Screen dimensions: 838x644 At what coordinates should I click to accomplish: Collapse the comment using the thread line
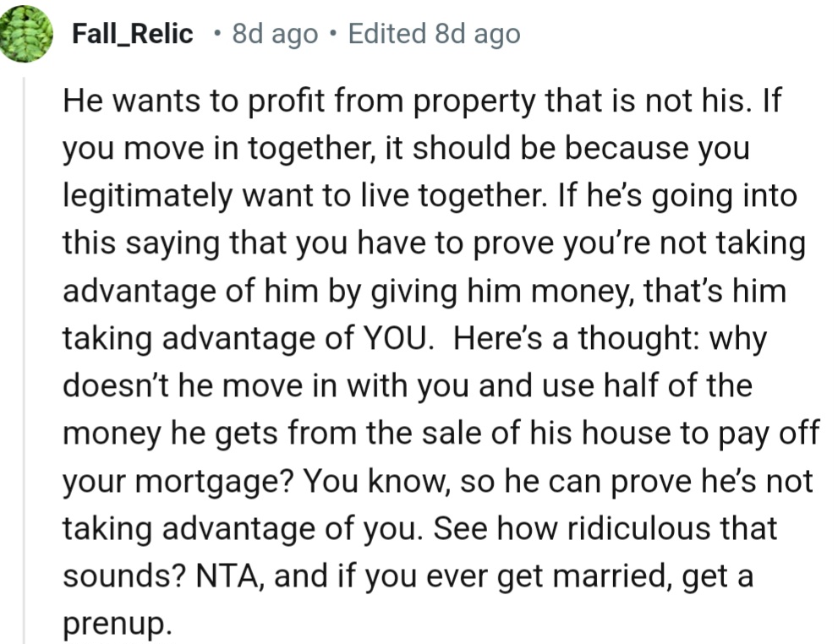click(x=24, y=355)
